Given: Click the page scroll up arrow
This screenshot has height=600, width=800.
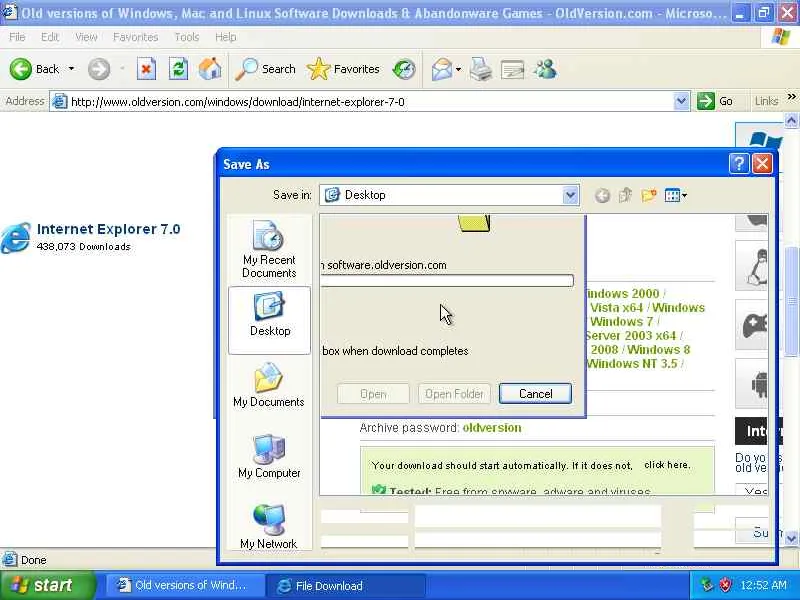Looking at the screenshot, I should pyautogui.click(x=791, y=120).
